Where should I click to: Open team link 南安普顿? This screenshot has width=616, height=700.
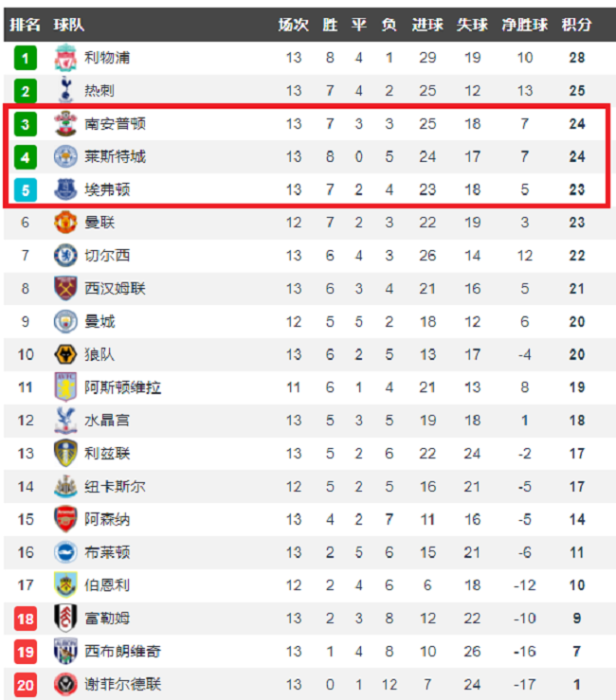[115, 124]
